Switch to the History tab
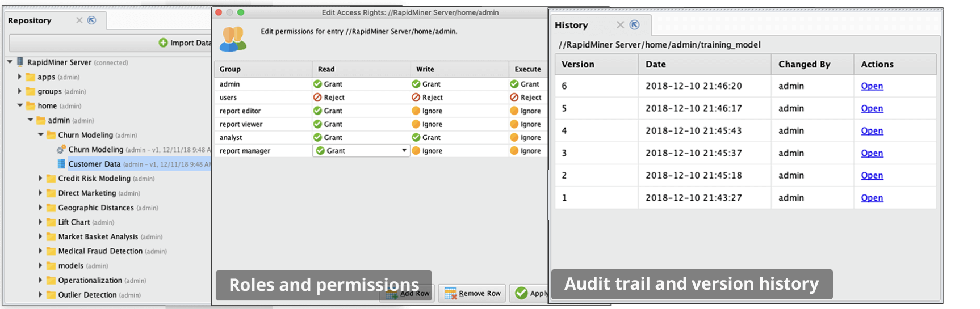The height and width of the screenshot is (309, 980). click(x=571, y=25)
